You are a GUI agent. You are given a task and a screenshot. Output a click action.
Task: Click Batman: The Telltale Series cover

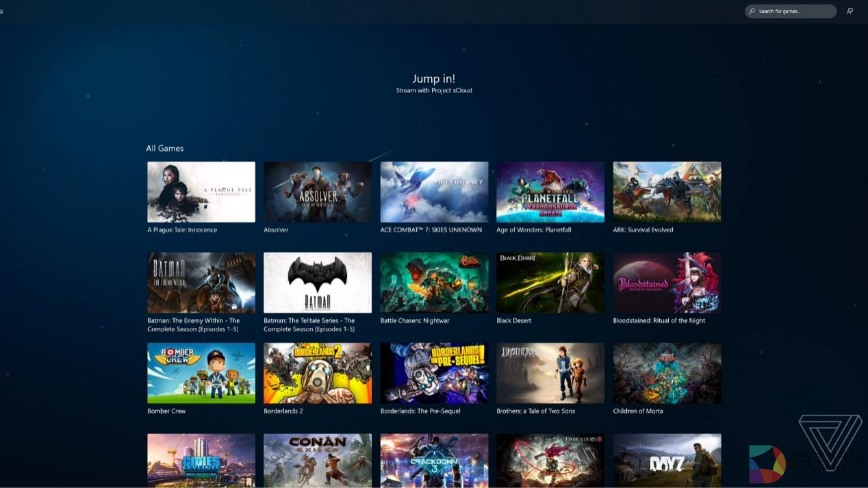tap(318, 282)
